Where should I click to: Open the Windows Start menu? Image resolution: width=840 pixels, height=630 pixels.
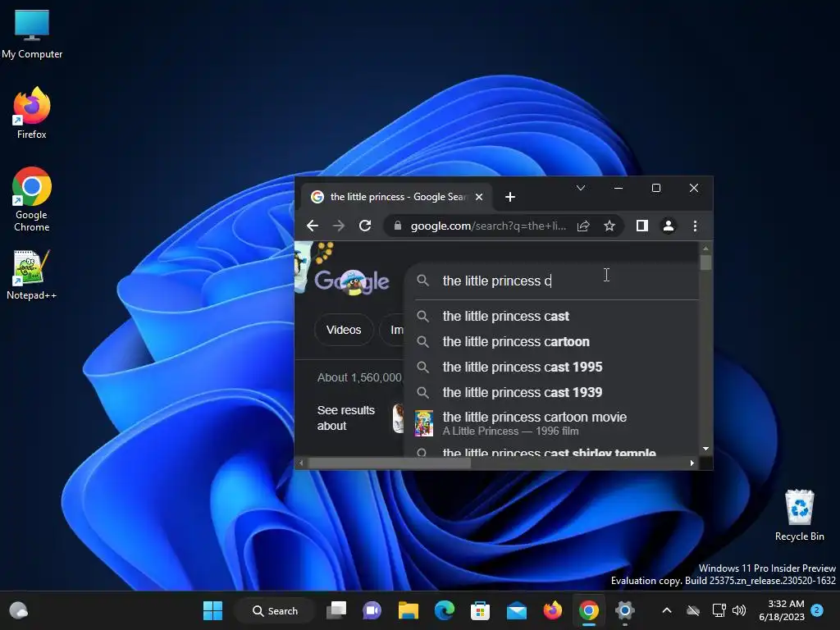[x=212, y=610]
